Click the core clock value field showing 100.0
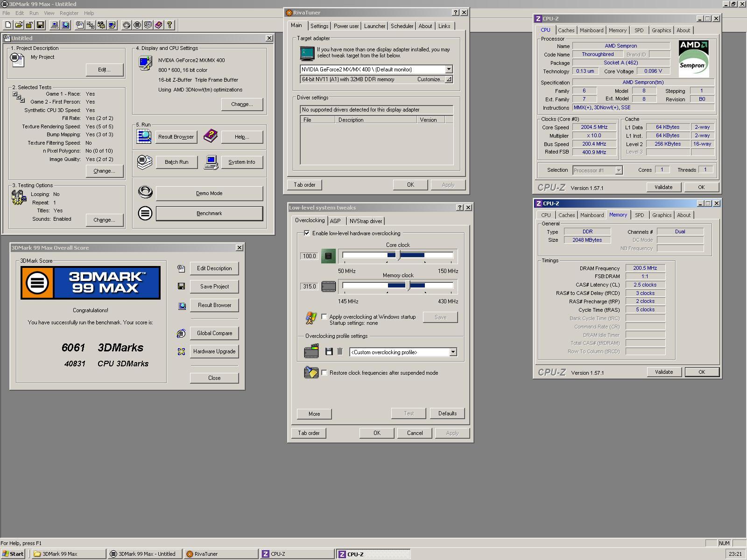The height and width of the screenshot is (560, 747). coord(309,256)
